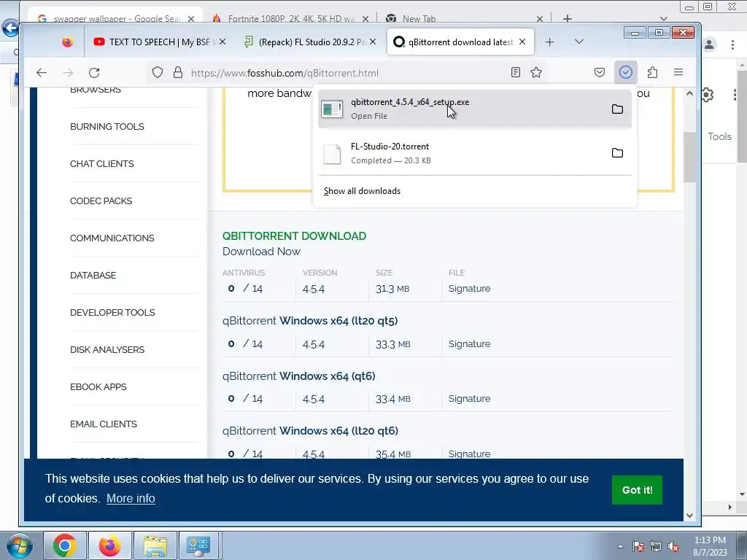
Task: Open Firefox hamburger application menu
Action: (x=678, y=72)
